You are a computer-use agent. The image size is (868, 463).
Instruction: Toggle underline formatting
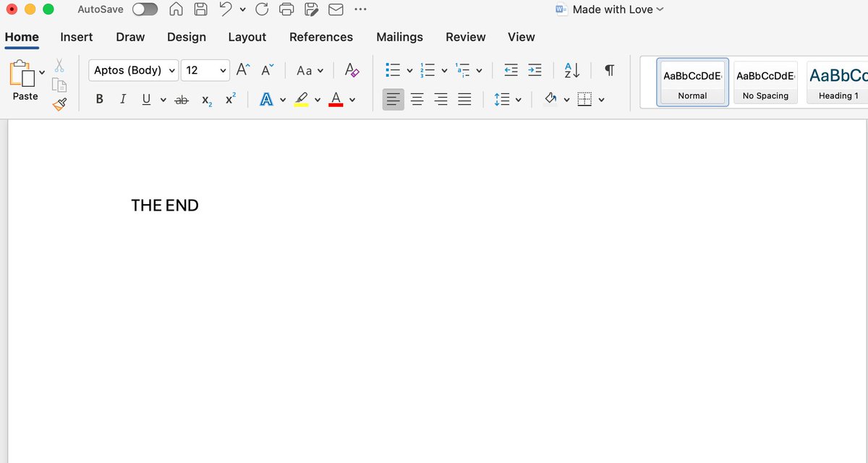(146, 99)
